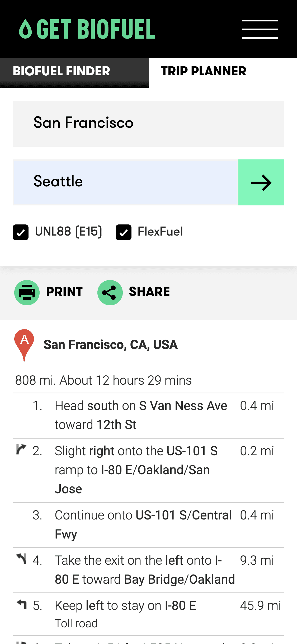The image size is (297, 644).
Task: Click the San Francisco origin field
Action: pos(148,123)
